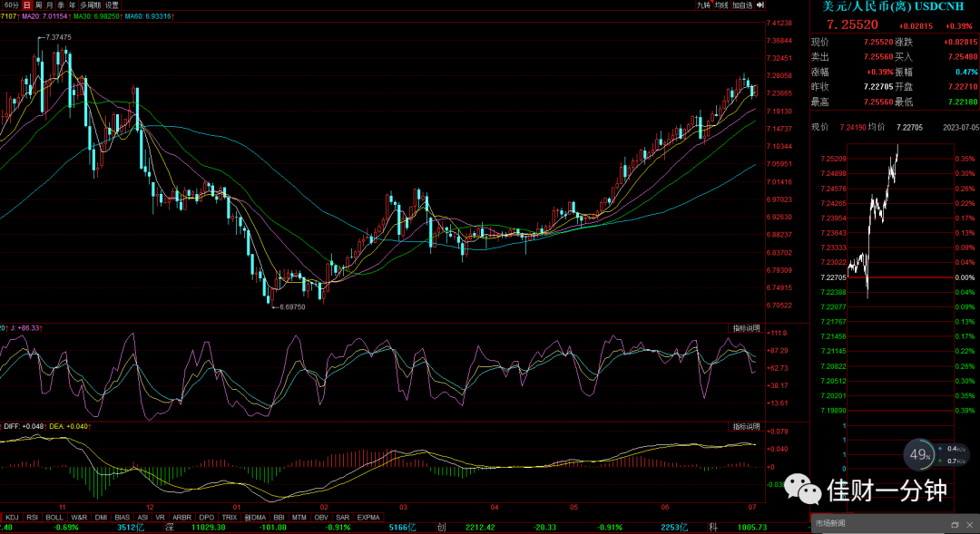Open the 多周期 multi-period view
This screenshot has height=534, width=980.
90,5
